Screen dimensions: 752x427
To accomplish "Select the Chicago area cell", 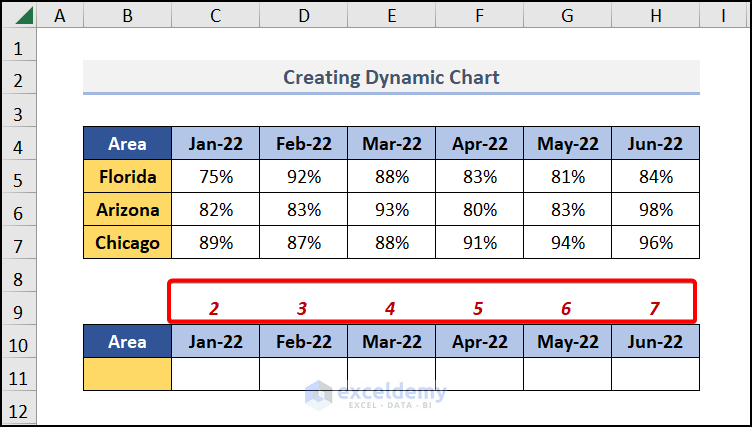I will point(127,242).
